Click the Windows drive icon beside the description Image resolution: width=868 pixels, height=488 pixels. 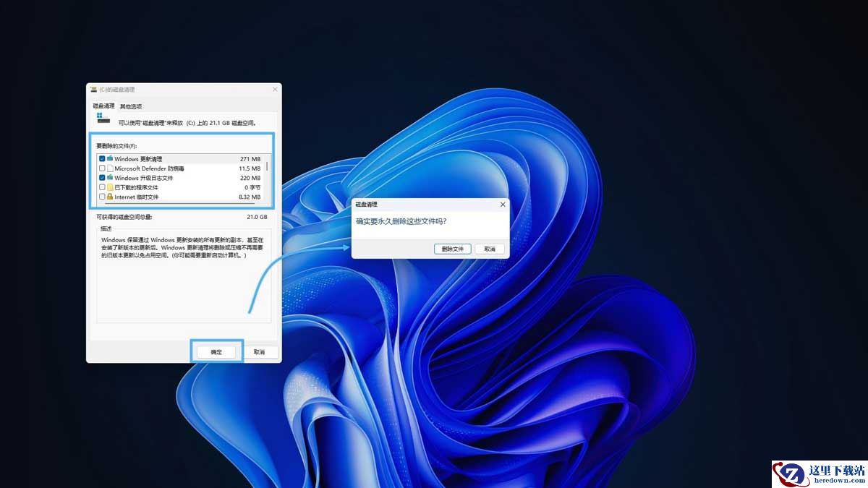(x=103, y=118)
